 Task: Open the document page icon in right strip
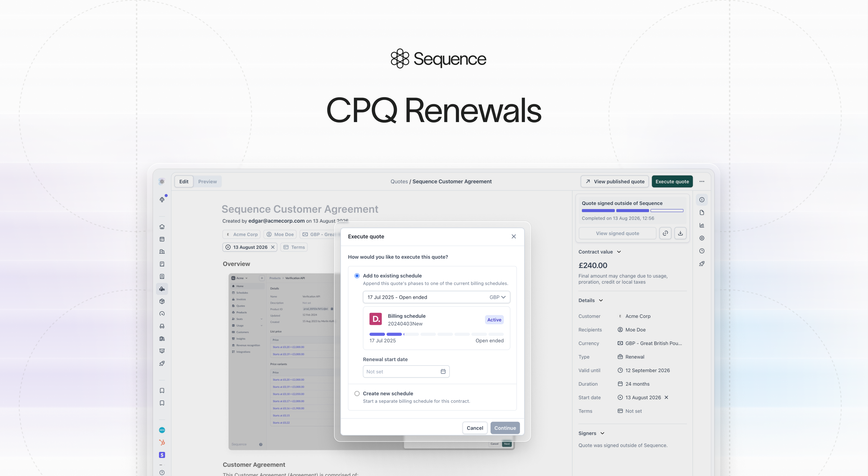click(702, 212)
